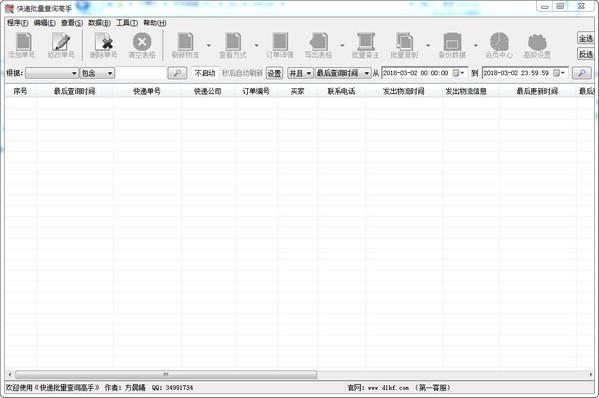
Task: Open the 工具(T) menu
Action: (x=127, y=23)
